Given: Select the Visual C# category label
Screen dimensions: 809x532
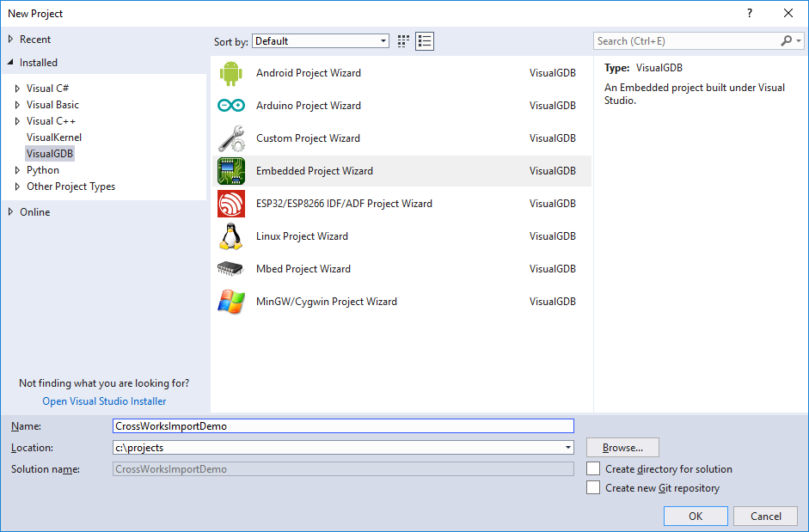Looking at the screenshot, I should (x=47, y=89).
